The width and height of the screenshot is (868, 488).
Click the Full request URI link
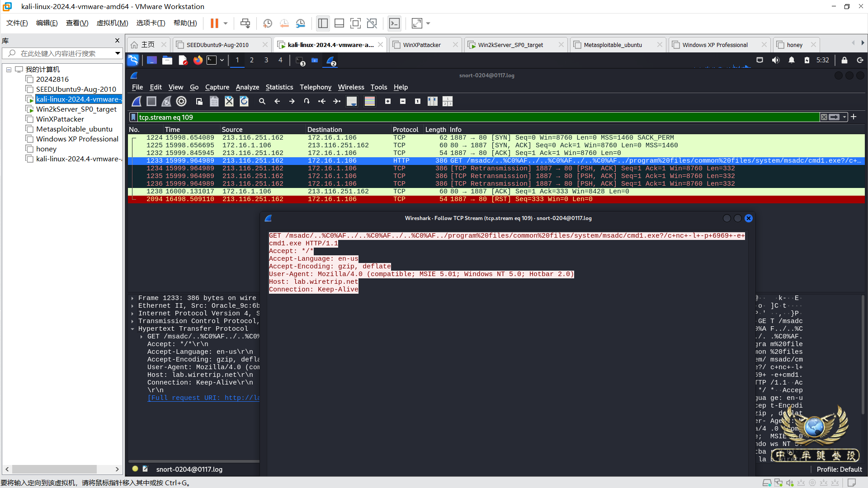(x=203, y=398)
